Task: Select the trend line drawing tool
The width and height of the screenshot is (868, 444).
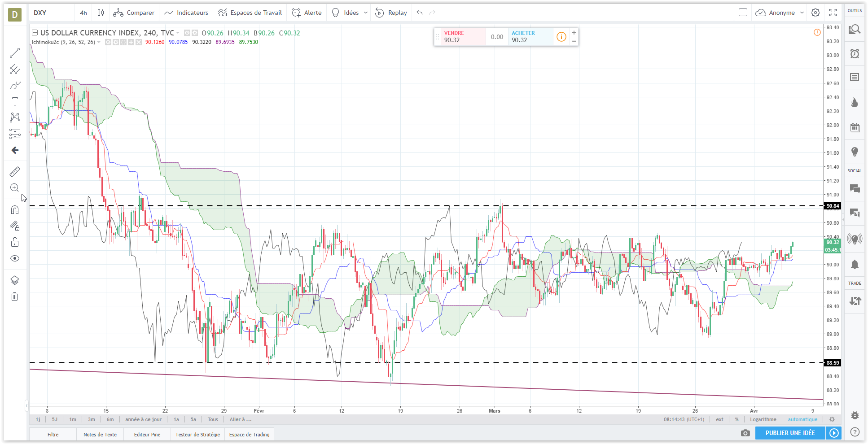Action: [15, 53]
